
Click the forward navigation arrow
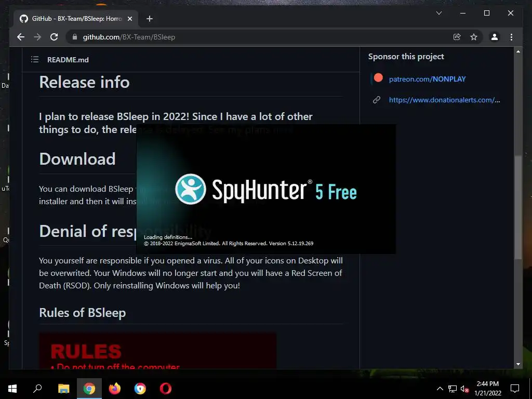pos(37,37)
